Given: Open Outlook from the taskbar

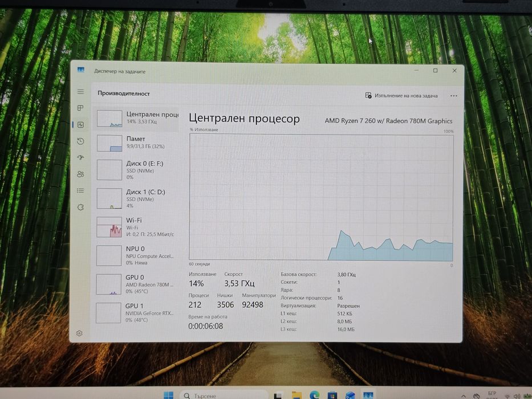Looking at the screenshot, I should click(x=350, y=396).
